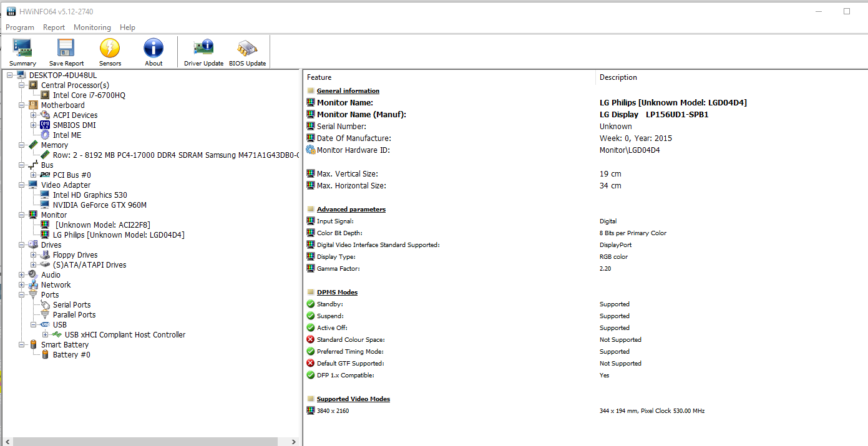Open the Summary toolbar button

click(22, 52)
